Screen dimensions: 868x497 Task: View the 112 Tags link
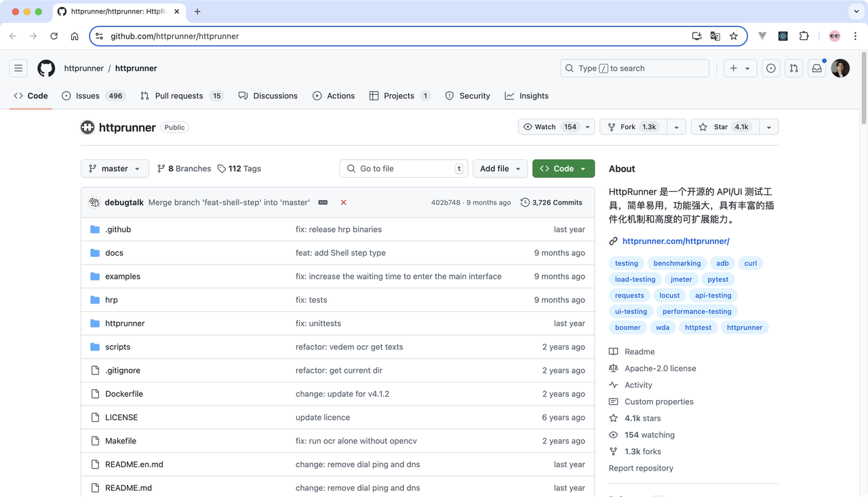239,168
